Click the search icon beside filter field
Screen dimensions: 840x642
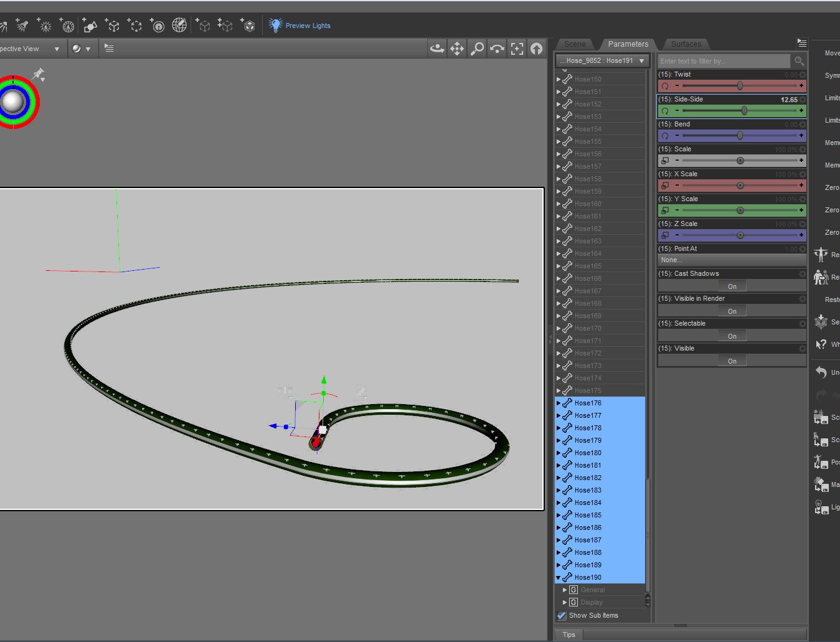click(799, 60)
